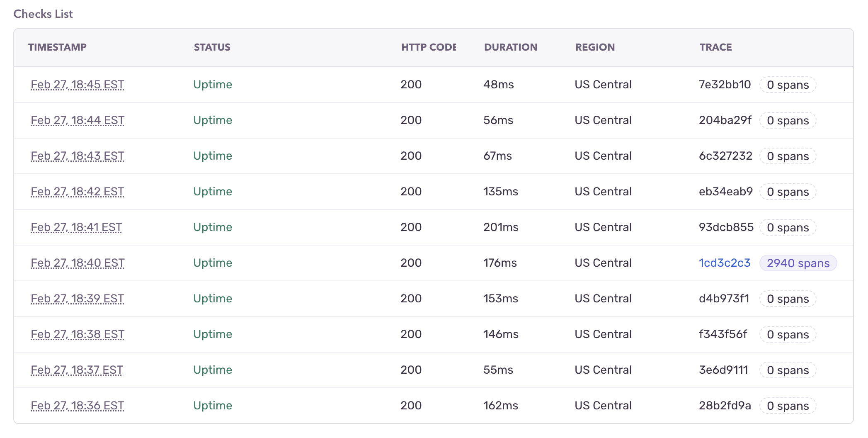Click 0 spans badge for trace 3e6d9111
Screen dimensions: 868x438
(788, 370)
